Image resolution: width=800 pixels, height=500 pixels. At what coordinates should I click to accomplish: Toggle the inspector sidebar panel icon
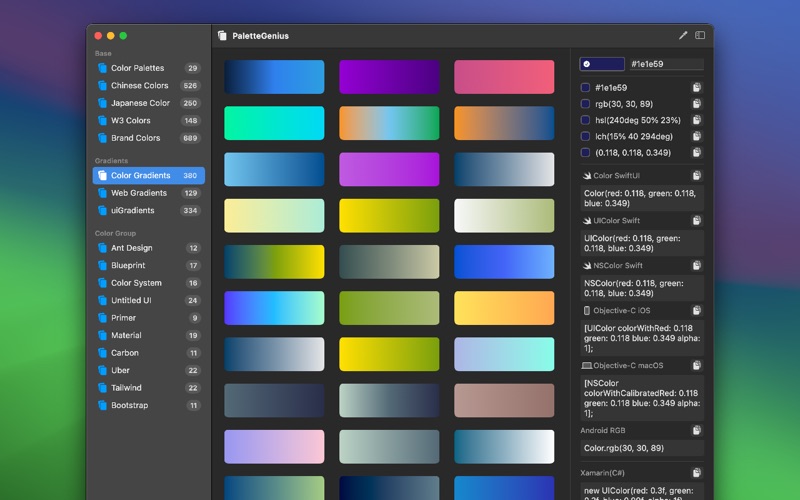700,35
